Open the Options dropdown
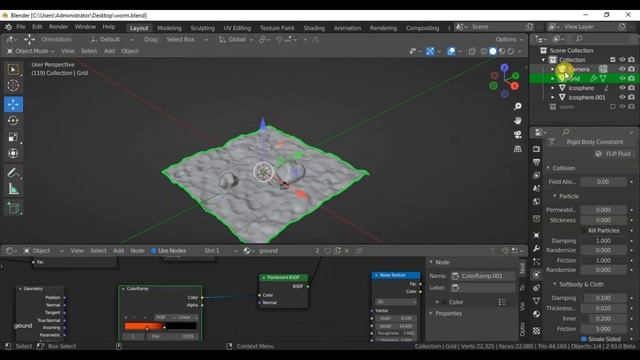Viewport: 640px width, 360px height. coord(509,40)
